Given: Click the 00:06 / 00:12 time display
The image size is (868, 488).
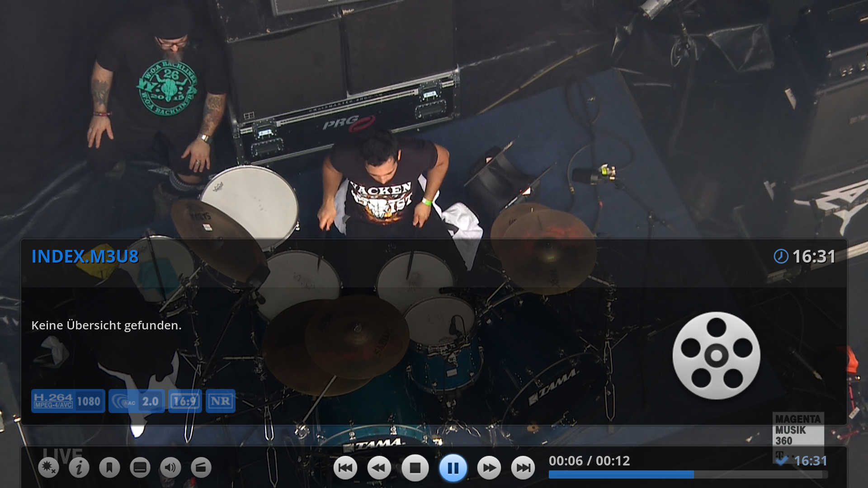Looking at the screenshot, I should coord(589,461).
